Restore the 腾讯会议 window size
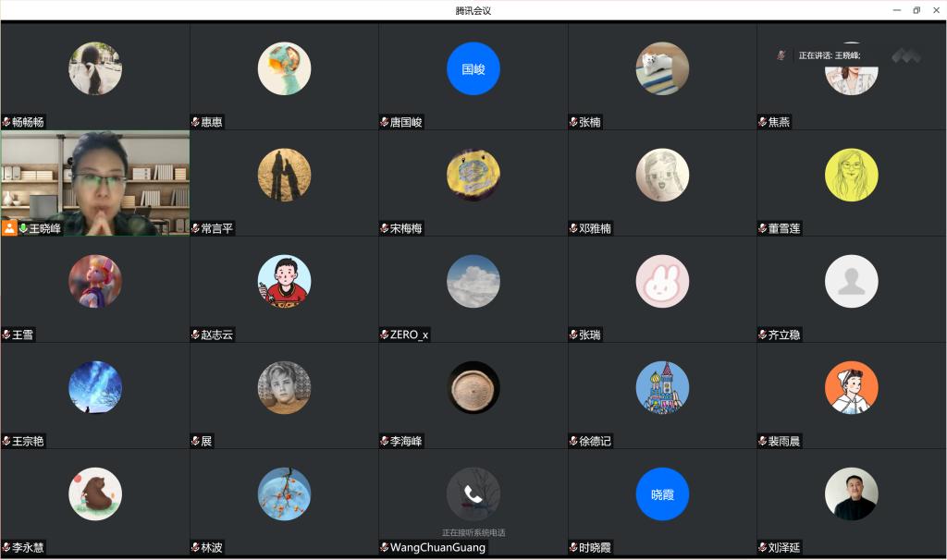Viewport: 947px width, 560px height. coord(916,10)
